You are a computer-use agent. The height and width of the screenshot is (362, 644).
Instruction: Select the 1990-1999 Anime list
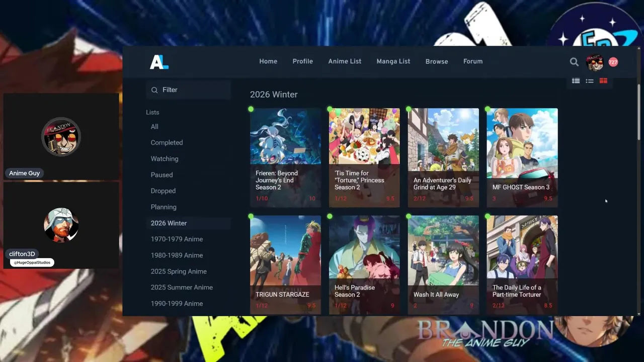click(x=177, y=304)
